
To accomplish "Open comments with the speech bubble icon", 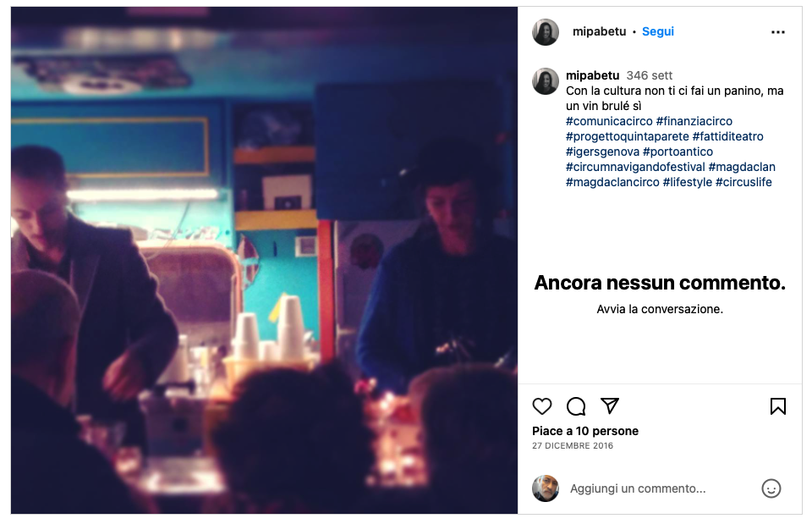I will (x=576, y=406).
